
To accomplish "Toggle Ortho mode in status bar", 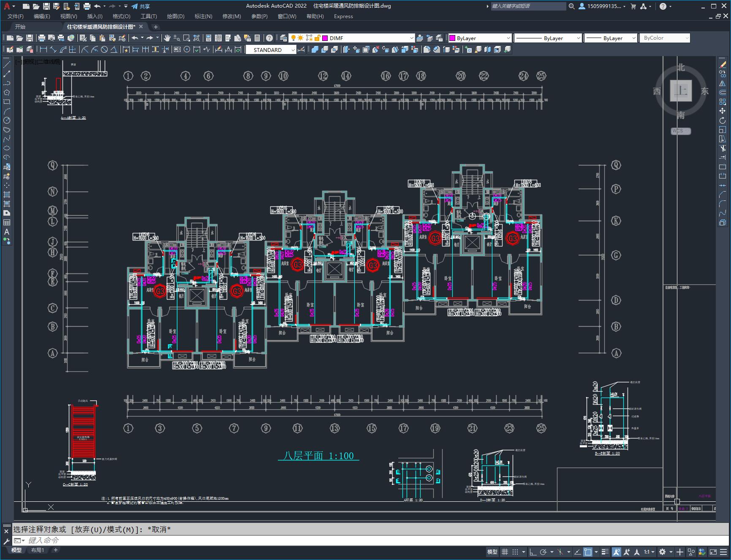I will click(533, 552).
